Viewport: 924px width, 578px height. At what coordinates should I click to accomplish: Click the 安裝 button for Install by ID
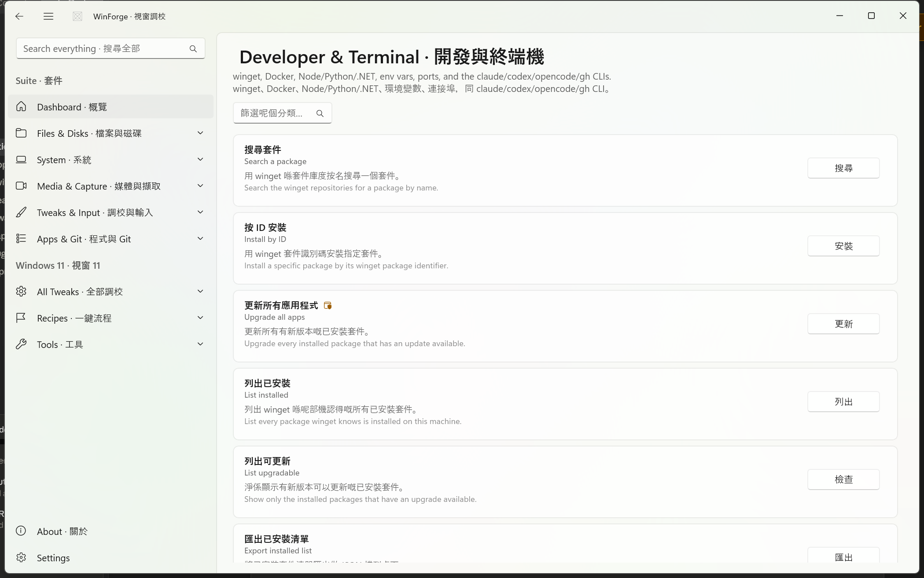point(843,246)
